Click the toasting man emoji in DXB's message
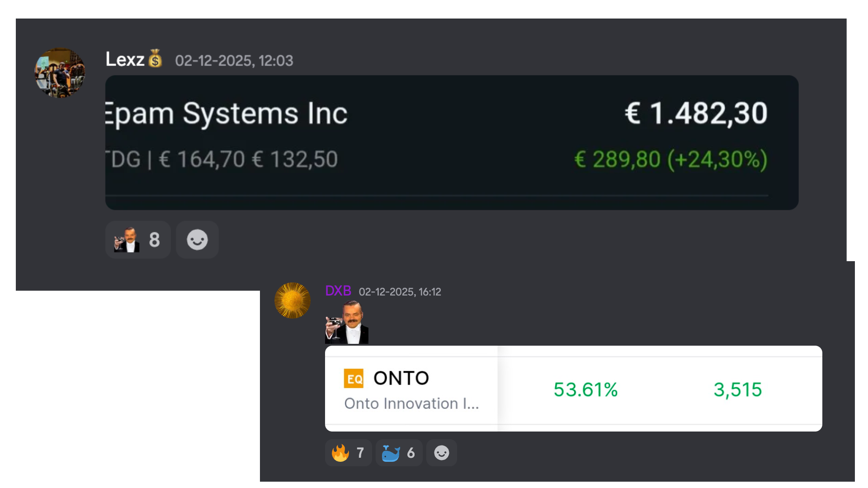 click(x=347, y=323)
